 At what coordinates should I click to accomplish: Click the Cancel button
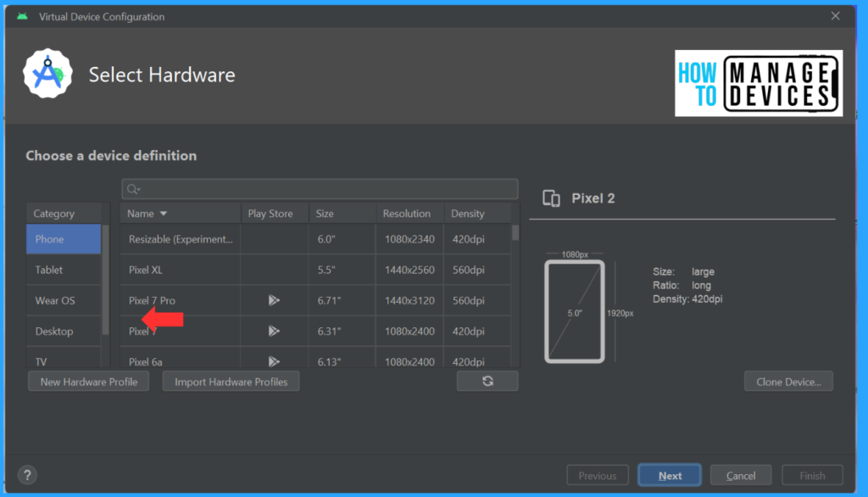pos(741,476)
